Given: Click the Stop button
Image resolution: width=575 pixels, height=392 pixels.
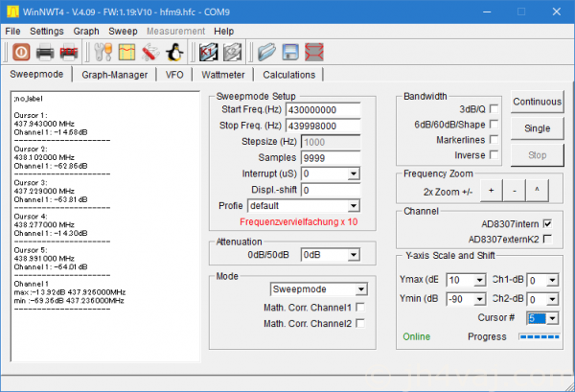Looking at the screenshot, I should coord(537,155).
